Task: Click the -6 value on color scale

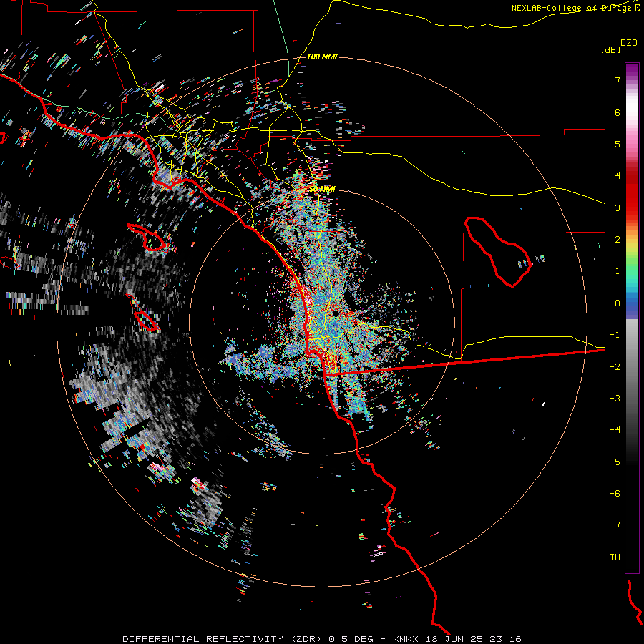Action: (x=615, y=494)
